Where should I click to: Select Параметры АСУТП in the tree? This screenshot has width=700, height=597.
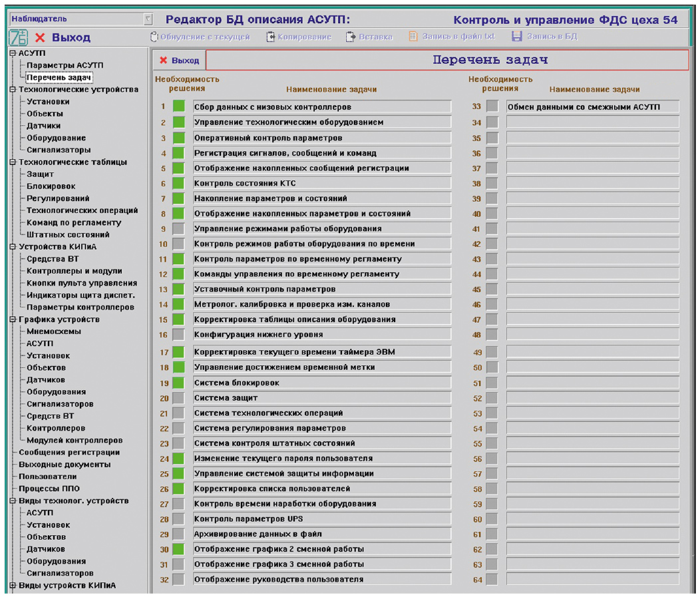coord(65,65)
